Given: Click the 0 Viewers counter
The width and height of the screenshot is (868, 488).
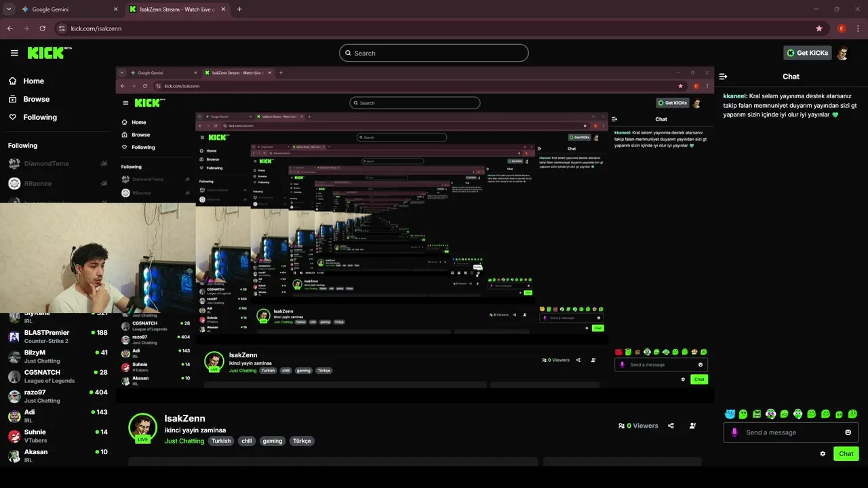Looking at the screenshot, I should tap(638, 426).
